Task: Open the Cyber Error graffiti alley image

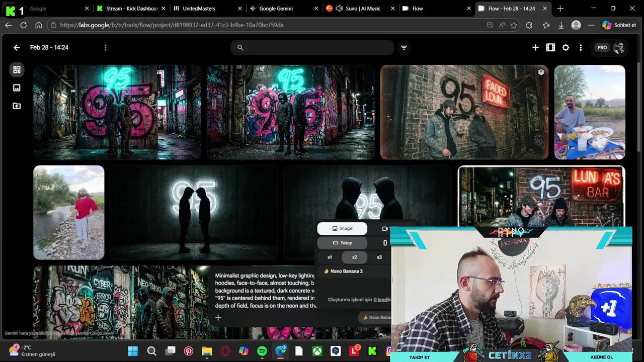Action: click(121, 302)
